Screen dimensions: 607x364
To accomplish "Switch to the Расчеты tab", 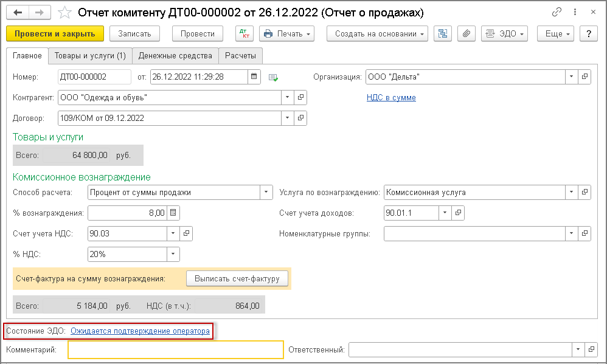I will pos(240,56).
